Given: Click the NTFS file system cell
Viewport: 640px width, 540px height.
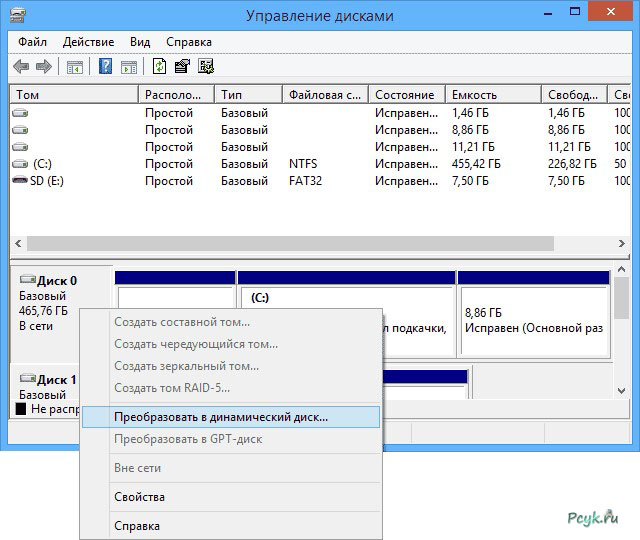Looking at the screenshot, I should (303, 164).
